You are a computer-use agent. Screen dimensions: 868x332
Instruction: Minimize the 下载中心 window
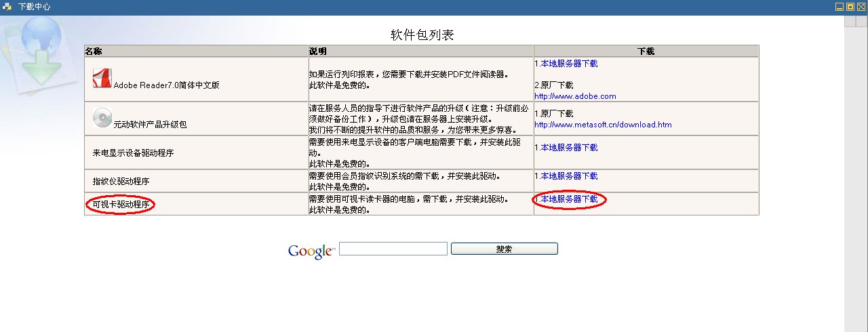[839, 7]
